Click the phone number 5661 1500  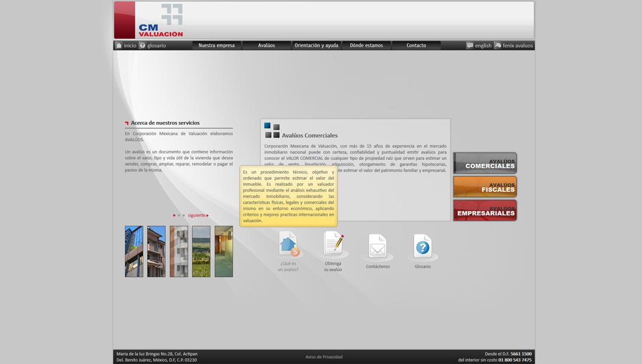click(x=521, y=353)
